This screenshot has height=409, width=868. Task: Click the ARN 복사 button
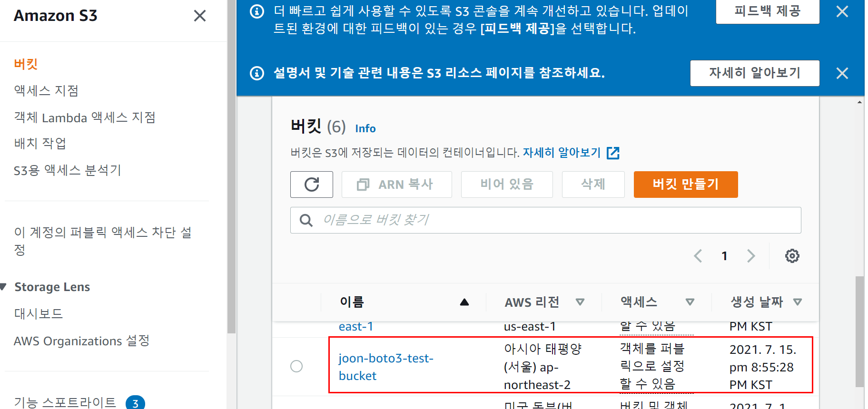[x=397, y=185]
